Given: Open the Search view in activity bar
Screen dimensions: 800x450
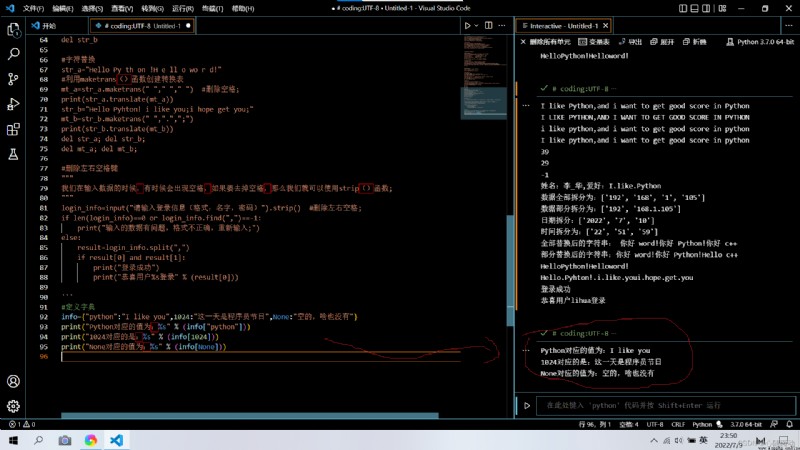Looking at the screenshot, I should 13,54.
